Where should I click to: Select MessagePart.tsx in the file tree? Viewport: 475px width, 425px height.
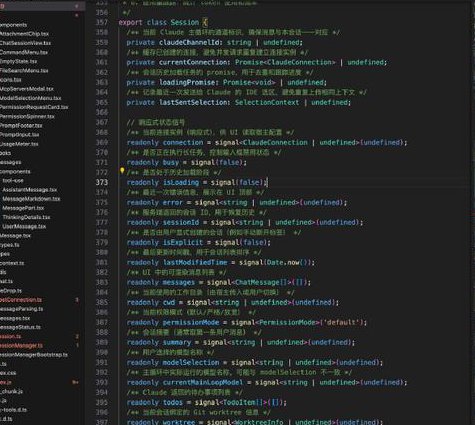tap(23, 208)
